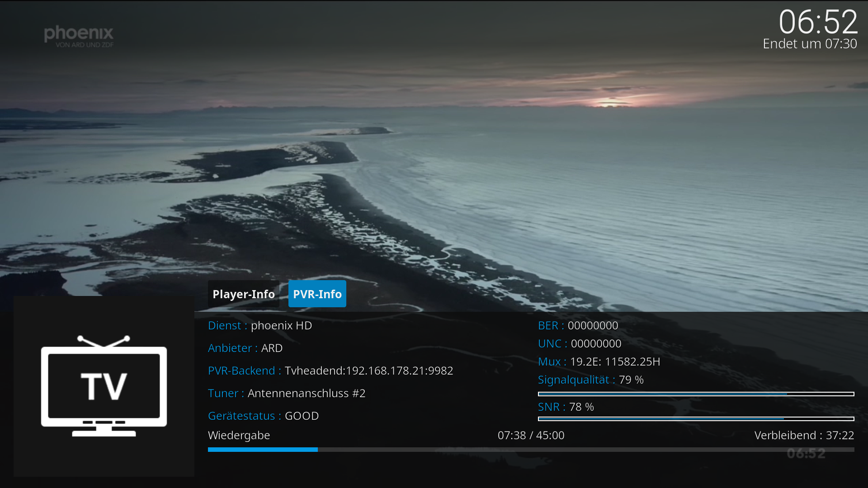Click the Endet um 07:30 text
Image resolution: width=868 pixels, height=488 pixels.
pos(810,44)
